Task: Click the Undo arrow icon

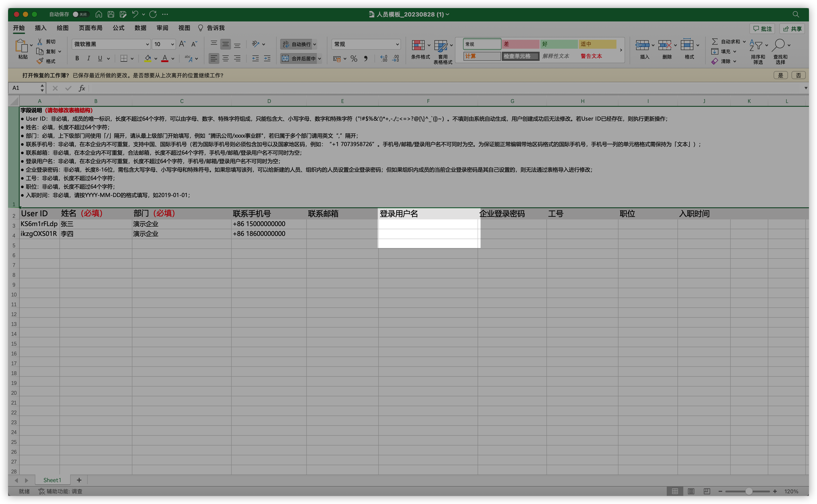Action: click(135, 14)
